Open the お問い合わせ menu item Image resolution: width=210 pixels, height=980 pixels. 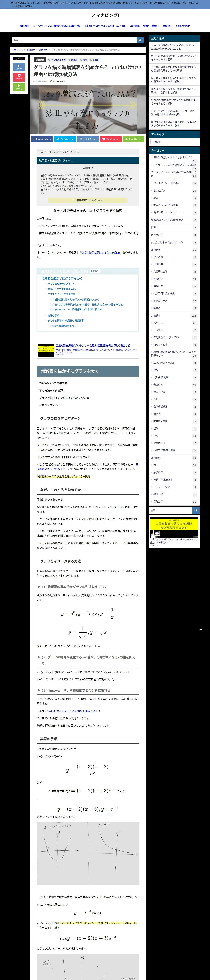(x=183, y=26)
